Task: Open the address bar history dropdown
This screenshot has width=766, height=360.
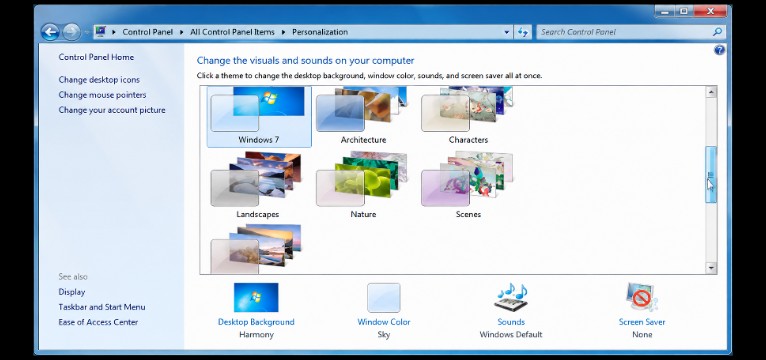Action: (506, 32)
